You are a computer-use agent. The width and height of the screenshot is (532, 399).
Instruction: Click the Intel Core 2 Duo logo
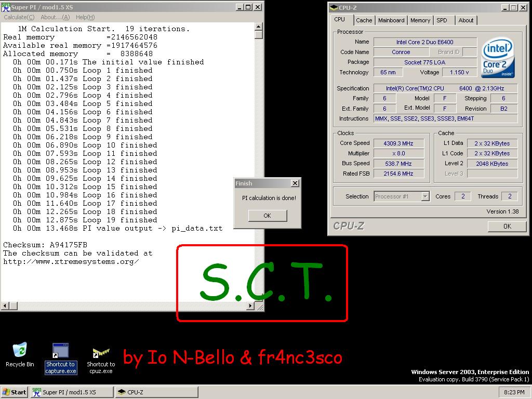pos(498,57)
